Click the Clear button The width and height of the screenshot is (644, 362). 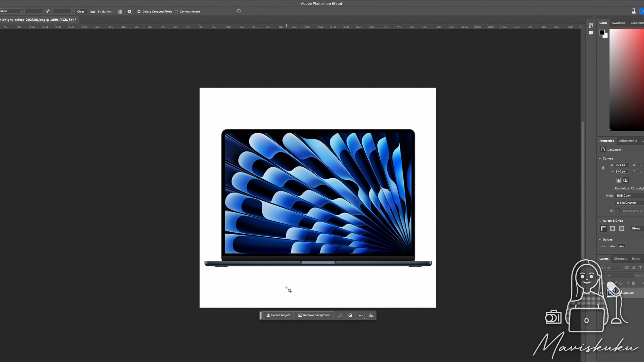tap(80, 12)
